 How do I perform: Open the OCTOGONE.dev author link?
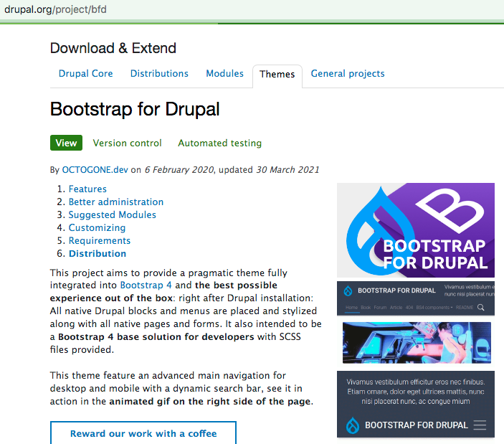point(95,170)
